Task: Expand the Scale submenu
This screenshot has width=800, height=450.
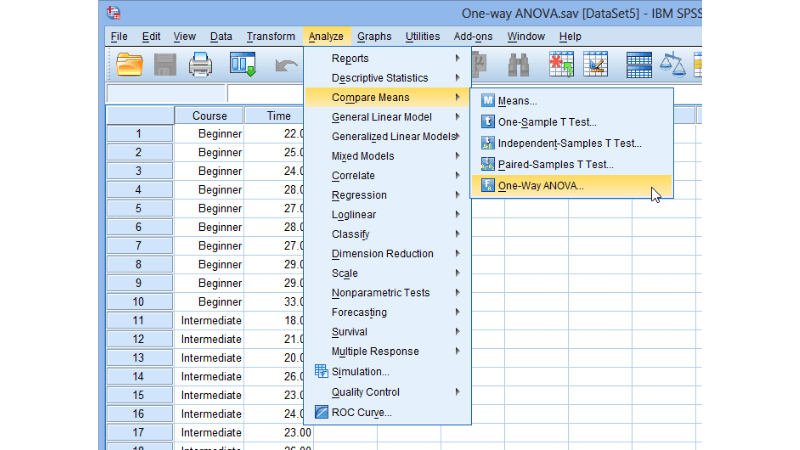Action: (x=387, y=273)
